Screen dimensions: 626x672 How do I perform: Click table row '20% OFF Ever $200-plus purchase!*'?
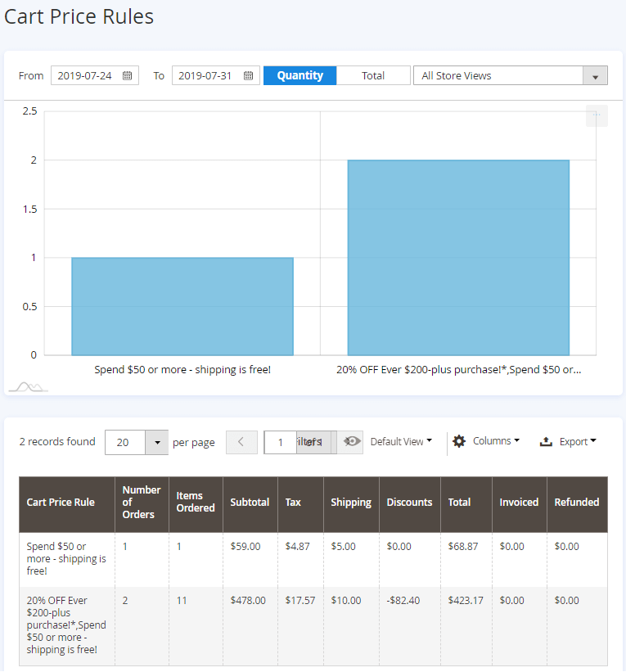pyautogui.click(x=313, y=626)
